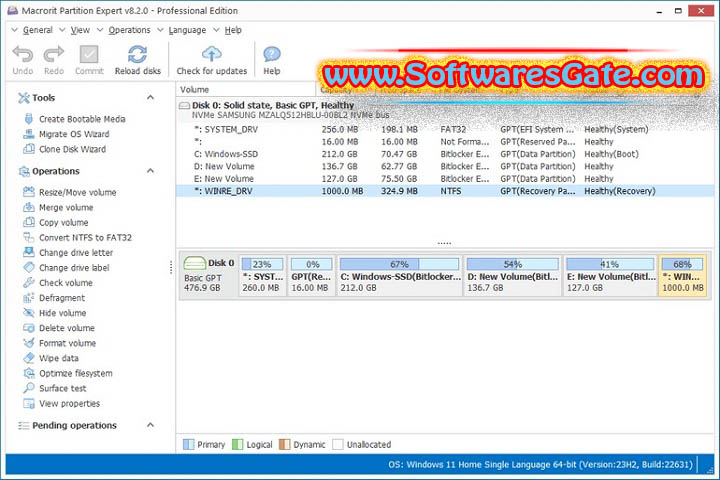Click C: Windows-SSD 67% usage bar
Screen dimensions: 720x480
pyautogui.click(x=399, y=264)
